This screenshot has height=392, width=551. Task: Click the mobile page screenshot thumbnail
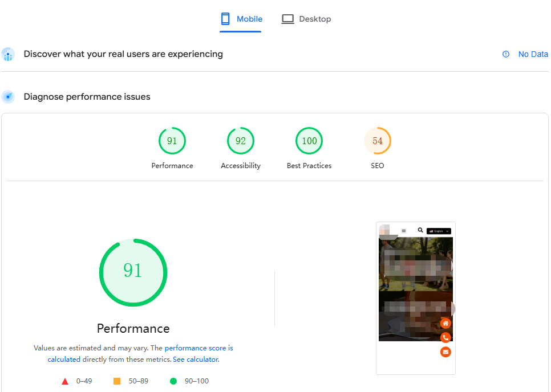click(x=416, y=298)
